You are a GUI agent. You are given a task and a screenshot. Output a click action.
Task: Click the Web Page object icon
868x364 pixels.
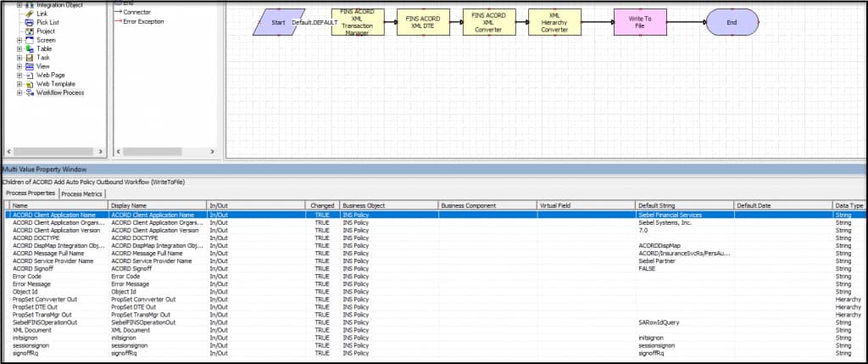tap(30, 76)
